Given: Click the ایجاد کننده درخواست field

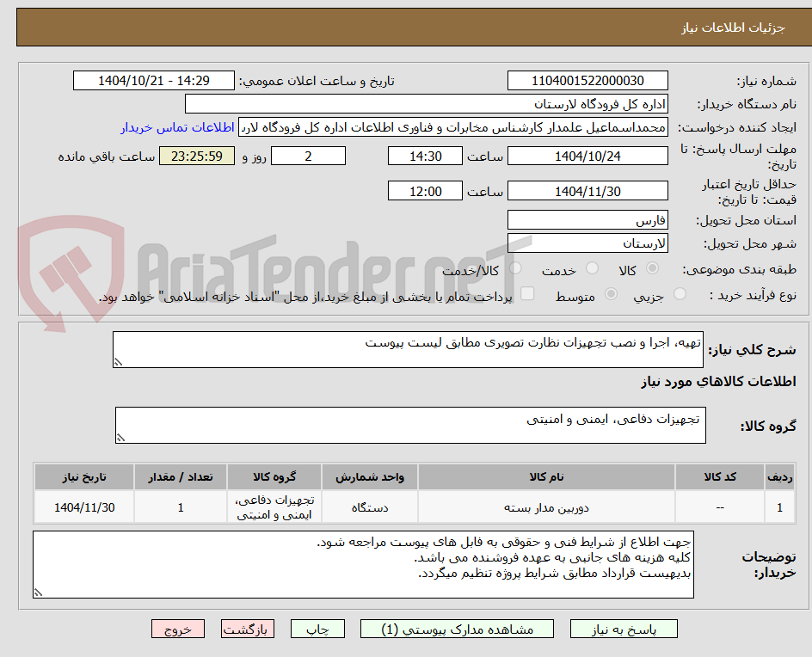Looking at the screenshot, I should 453,127.
